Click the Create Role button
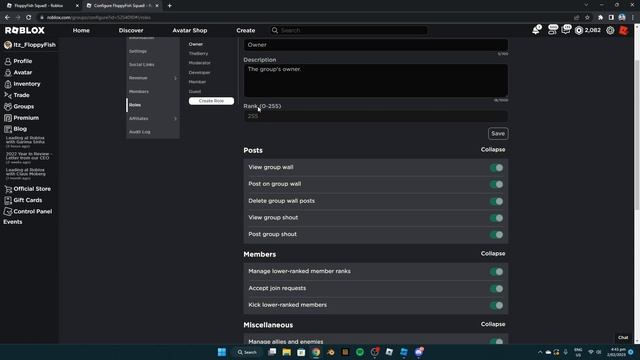The width and height of the screenshot is (640, 360). [x=211, y=101]
